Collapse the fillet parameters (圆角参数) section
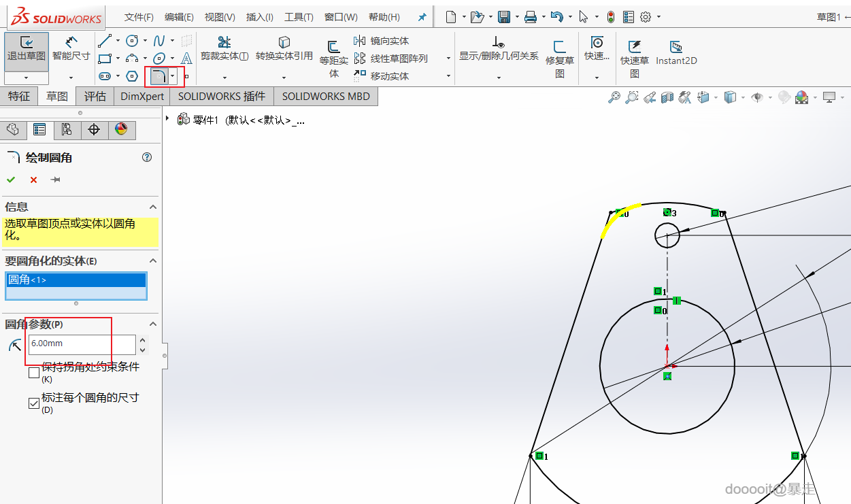This screenshot has width=851, height=504. (153, 324)
